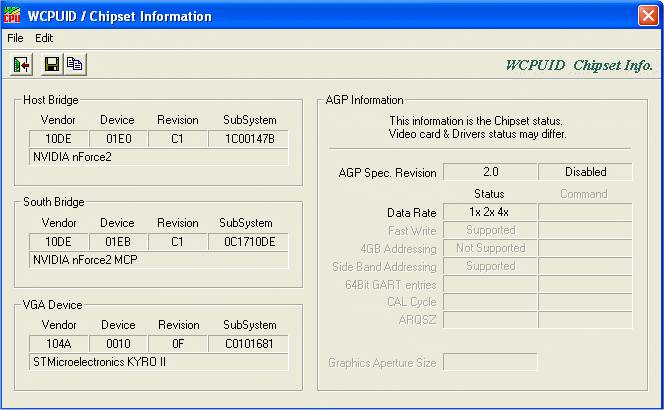Click the Command column header
Screen dimensions: 664x410
584,194
